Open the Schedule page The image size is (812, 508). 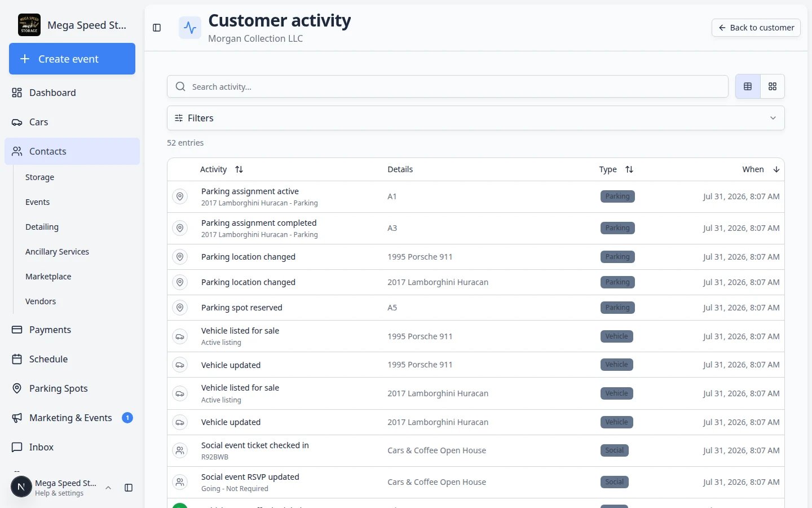[72, 359]
